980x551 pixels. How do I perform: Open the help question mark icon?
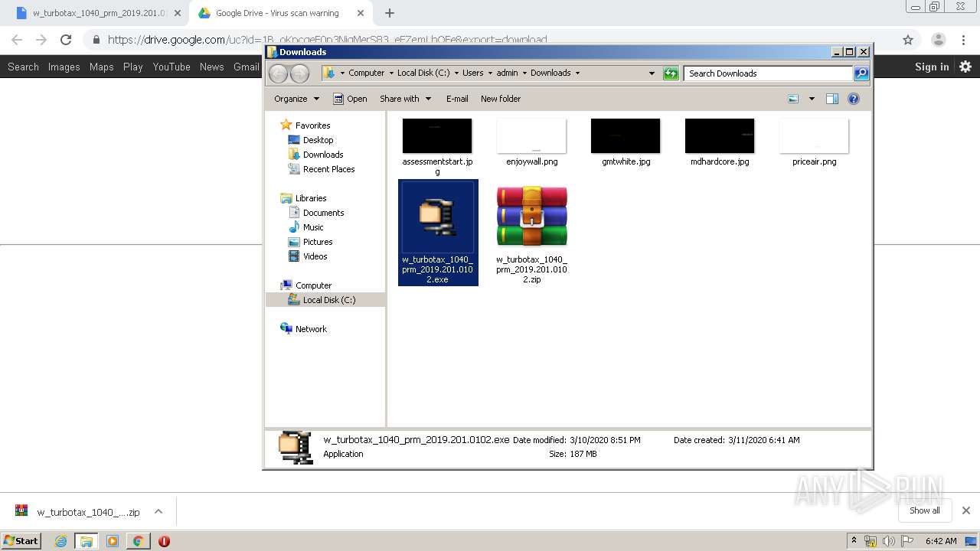tap(854, 99)
